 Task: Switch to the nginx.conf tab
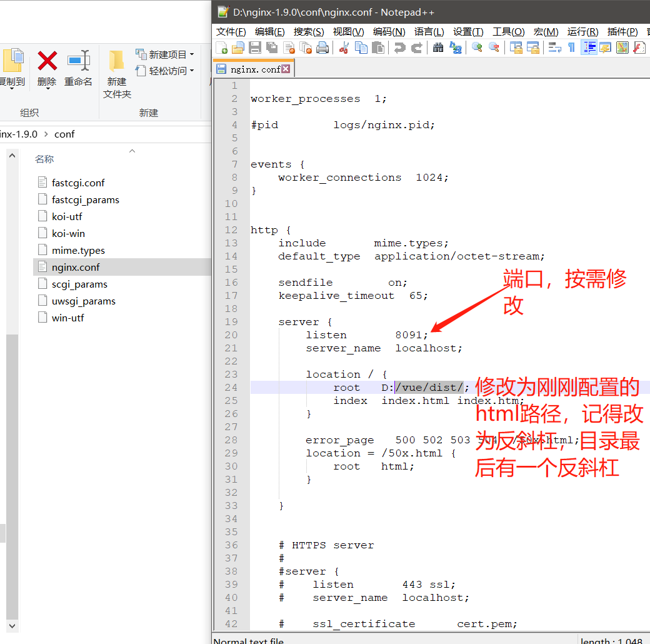click(x=254, y=69)
